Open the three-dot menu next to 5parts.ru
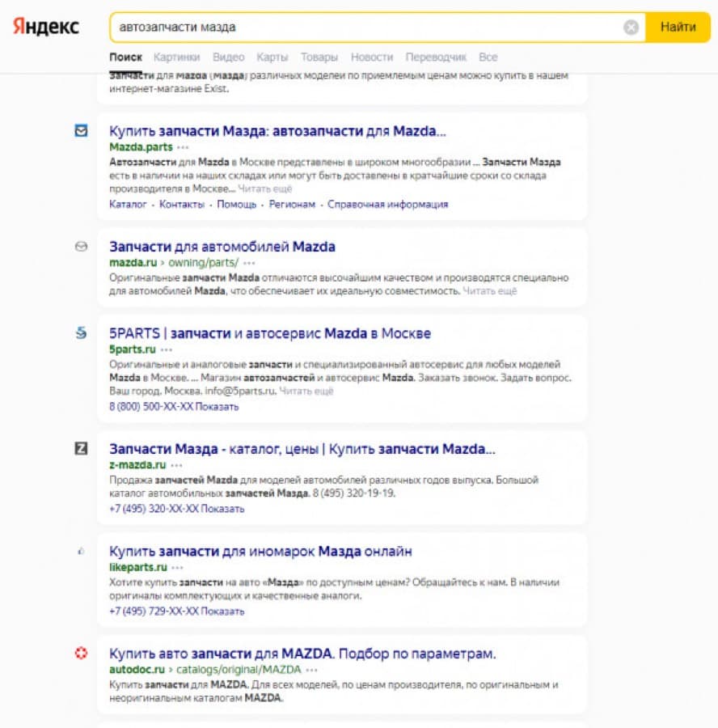The image size is (718, 728). tap(166, 349)
